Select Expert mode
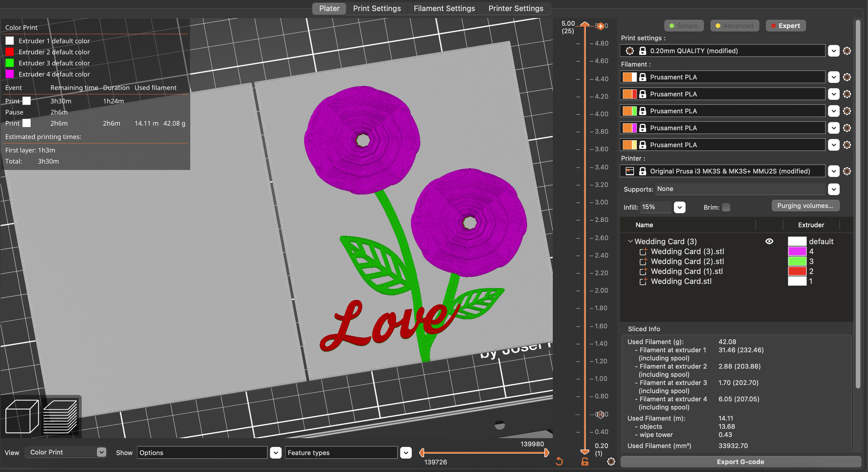The height and width of the screenshot is (472, 868). (786, 26)
